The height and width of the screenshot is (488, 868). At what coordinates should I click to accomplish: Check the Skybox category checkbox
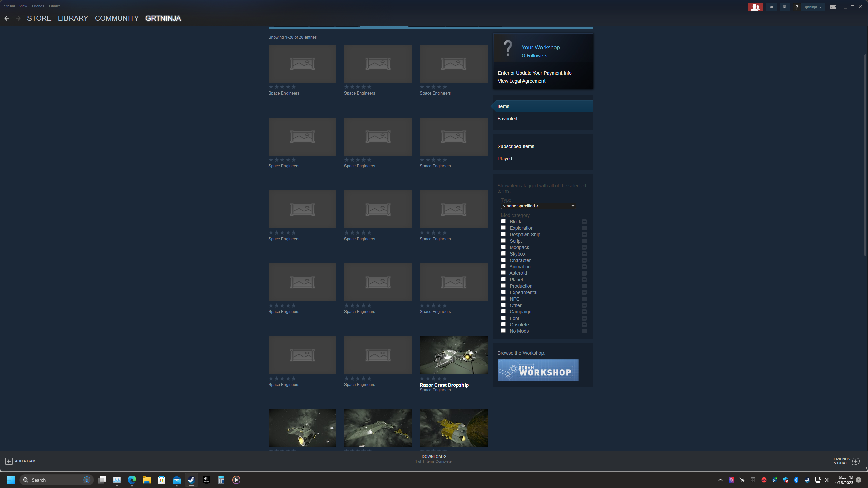[503, 253]
